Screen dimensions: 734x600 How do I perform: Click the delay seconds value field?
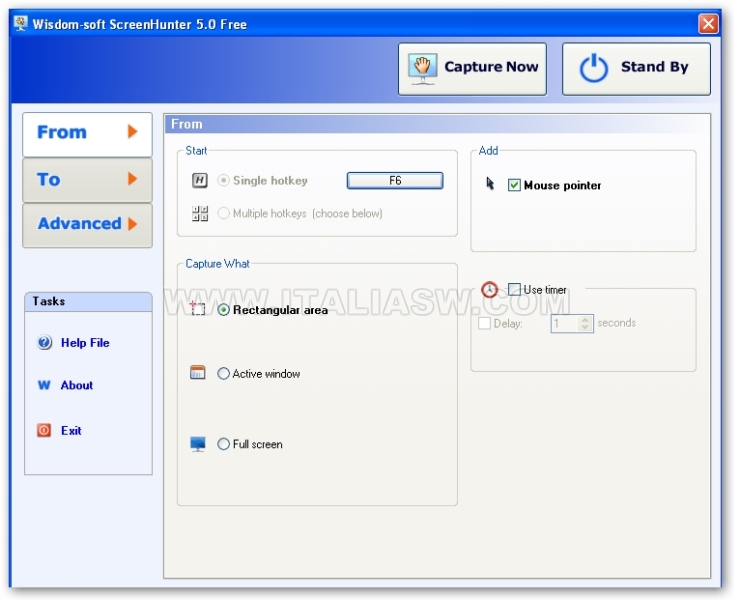coord(565,323)
